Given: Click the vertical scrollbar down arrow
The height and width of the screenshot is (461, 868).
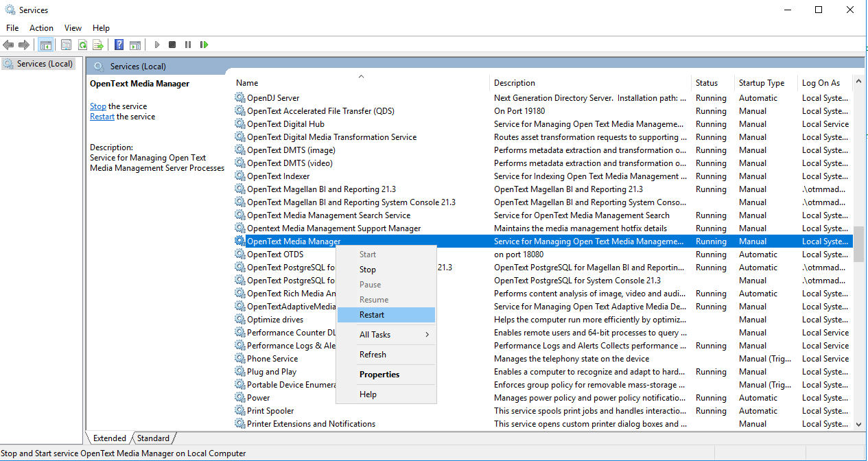Looking at the screenshot, I should [x=859, y=424].
